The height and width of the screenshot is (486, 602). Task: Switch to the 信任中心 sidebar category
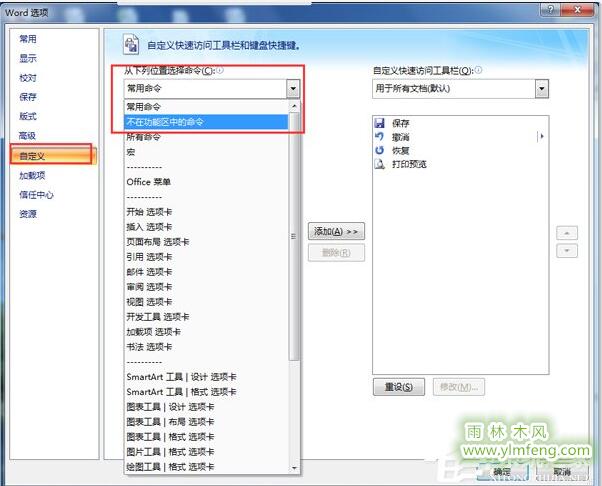click(36, 195)
